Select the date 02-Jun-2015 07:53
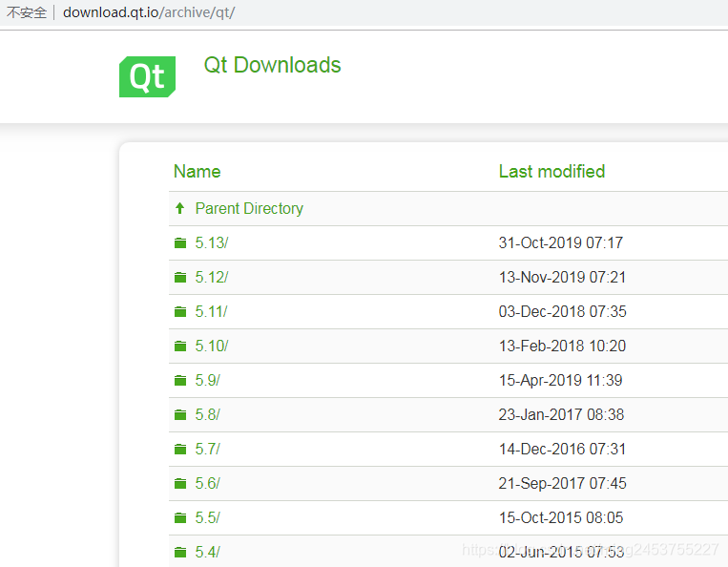This screenshot has height=567, width=728. [561, 552]
